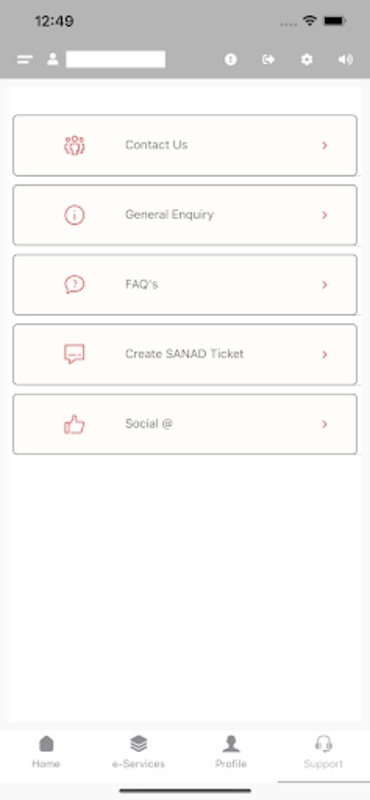This screenshot has width=370, height=800.
Task: Tap the Social thumbs-up icon
Action: [x=75, y=424]
